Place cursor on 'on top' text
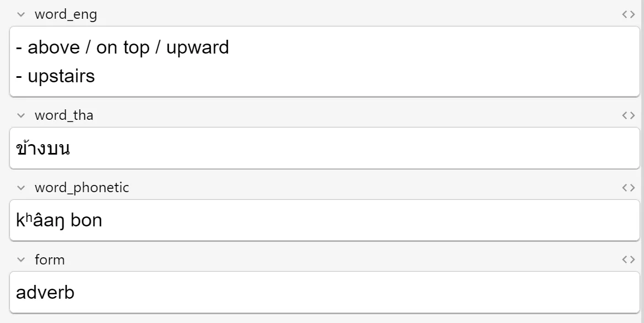The image size is (644, 323). [123, 47]
